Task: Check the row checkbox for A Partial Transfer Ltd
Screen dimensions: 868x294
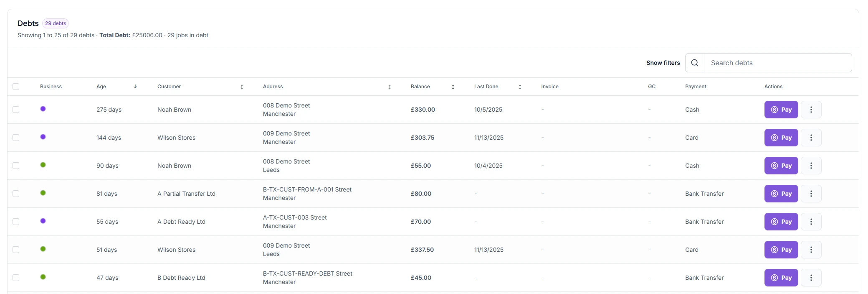Action: pos(16,193)
